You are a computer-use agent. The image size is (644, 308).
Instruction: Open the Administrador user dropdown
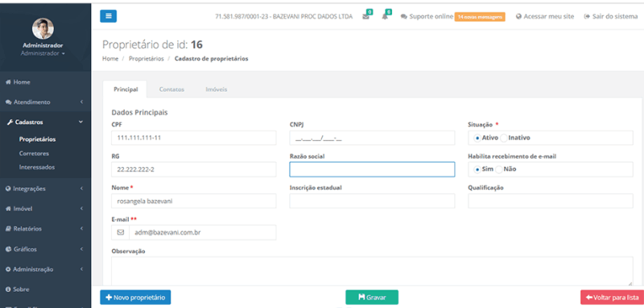click(43, 53)
